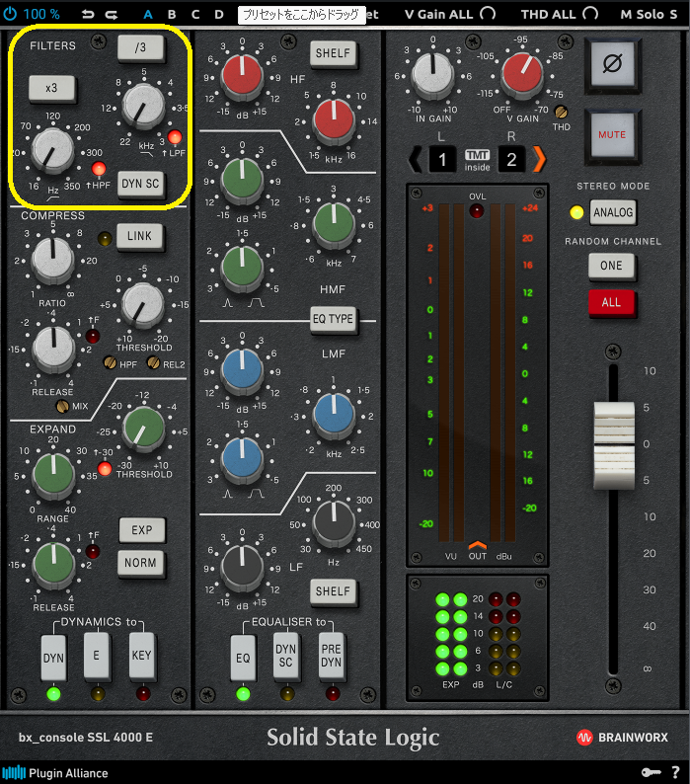
Task: Select settings slot B
Action: tap(172, 14)
